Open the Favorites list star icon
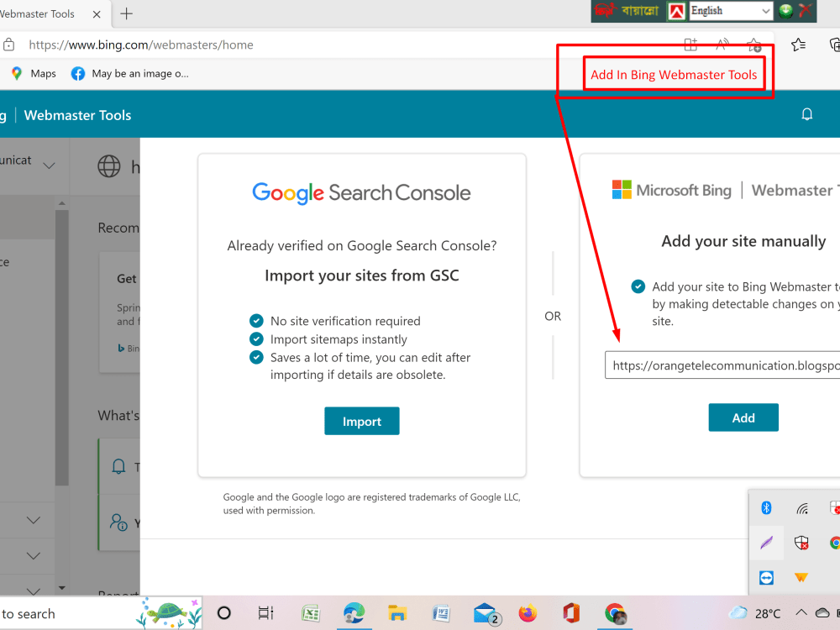 798,45
